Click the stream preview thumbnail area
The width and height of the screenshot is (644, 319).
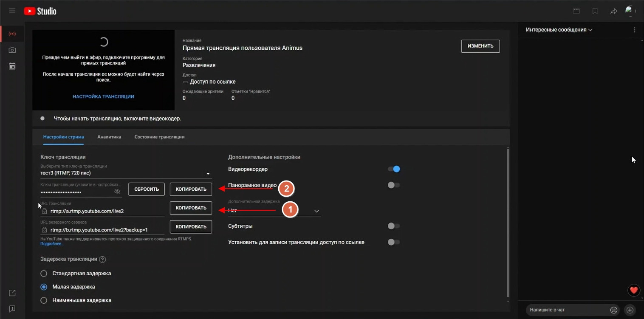103,70
